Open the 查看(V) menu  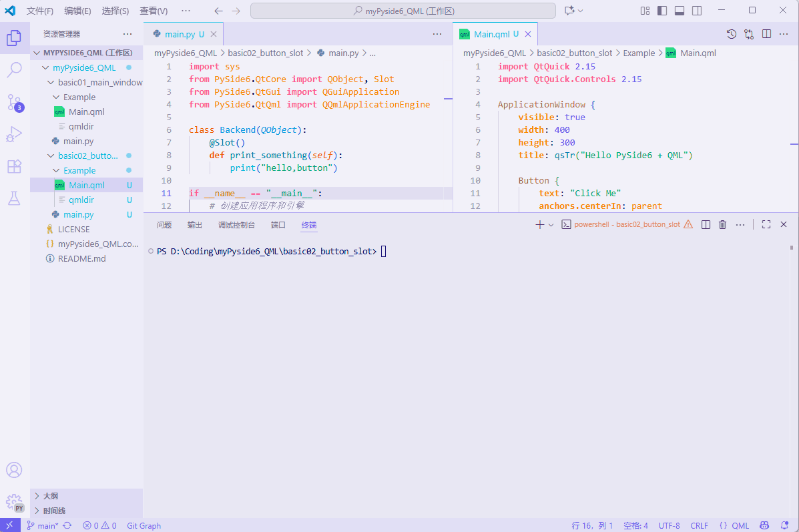[154, 11]
